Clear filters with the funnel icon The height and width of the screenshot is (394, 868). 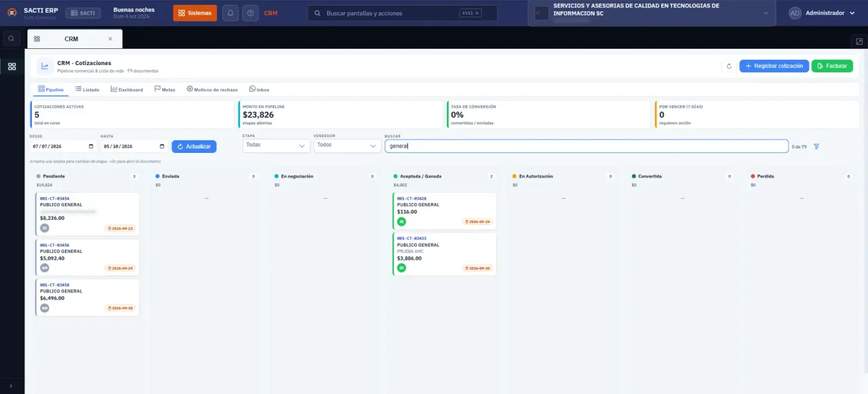pyautogui.click(x=816, y=146)
